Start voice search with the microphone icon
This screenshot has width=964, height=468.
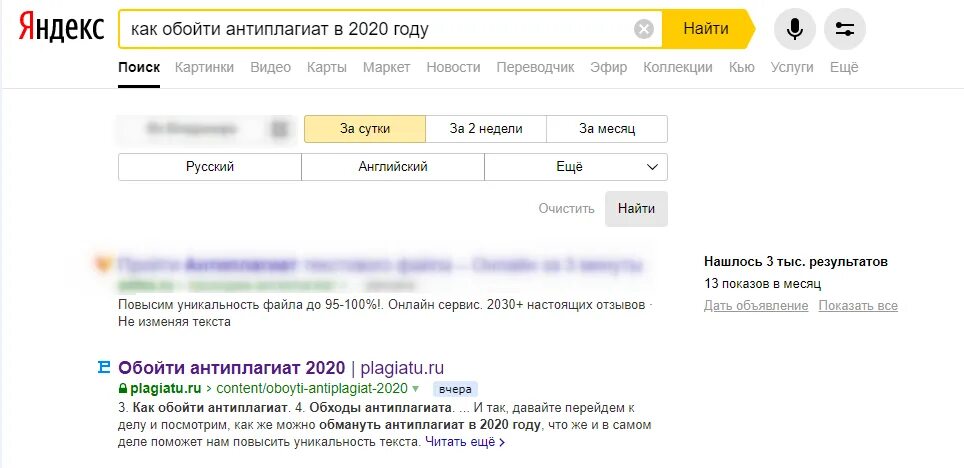coord(795,29)
